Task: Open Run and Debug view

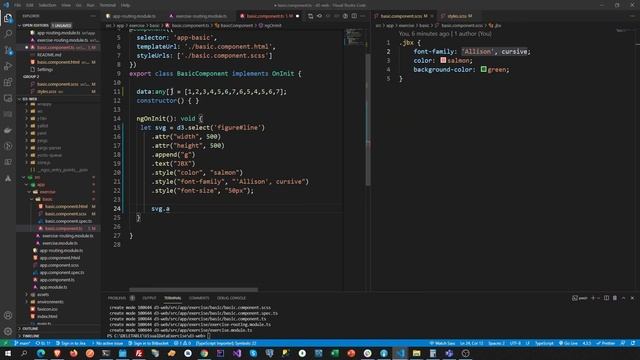Action: 8,67
